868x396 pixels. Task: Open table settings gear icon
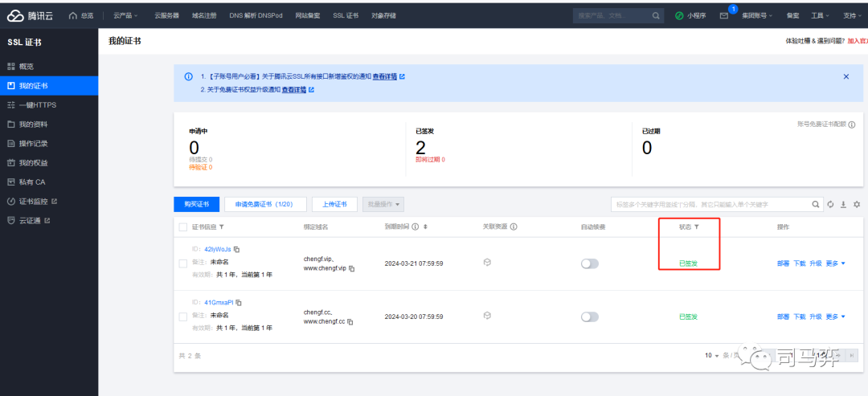point(857,204)
